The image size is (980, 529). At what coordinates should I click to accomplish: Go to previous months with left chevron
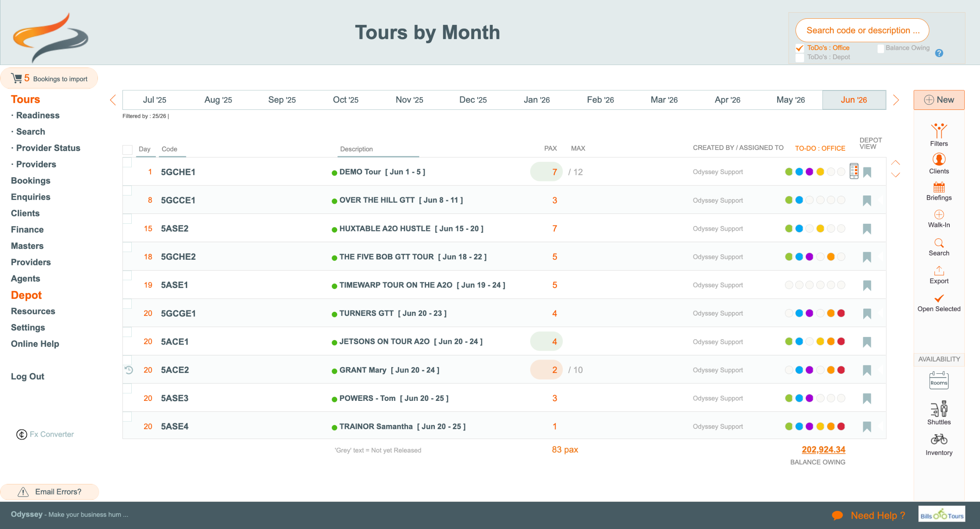(113, 100)
